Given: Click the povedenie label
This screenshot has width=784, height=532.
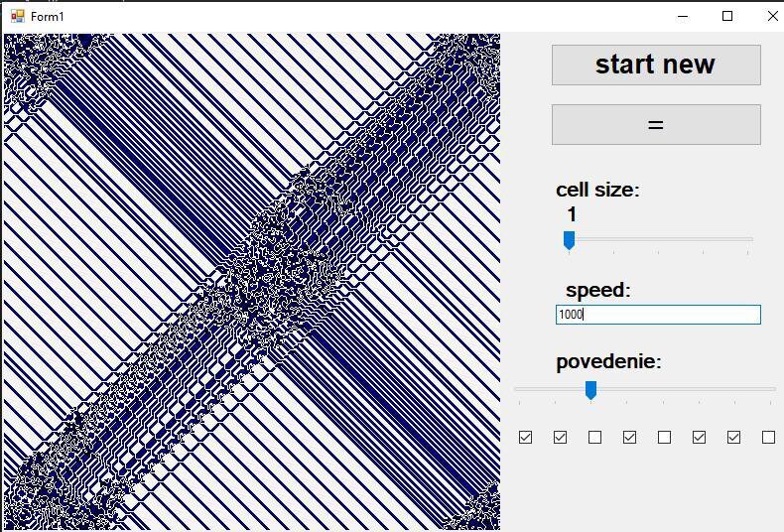Looking at the screenshot, I should [x=608, y=361].
